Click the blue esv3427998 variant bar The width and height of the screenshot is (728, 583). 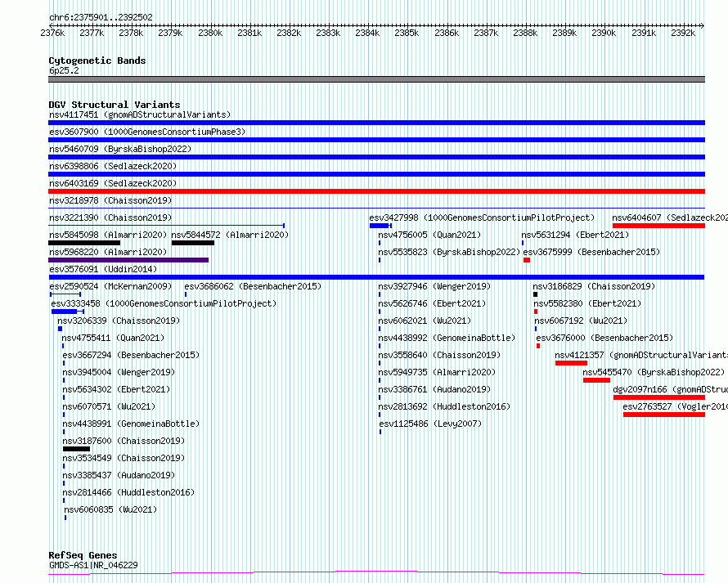coord(380,226)
